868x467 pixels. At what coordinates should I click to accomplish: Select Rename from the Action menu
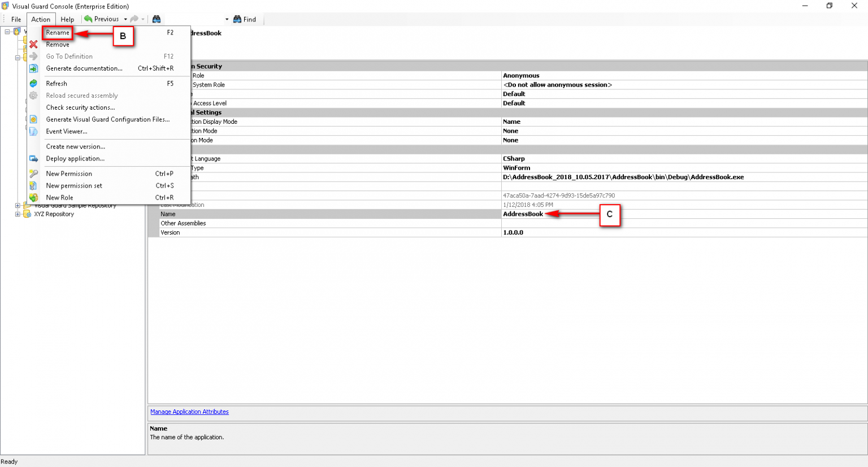pyautogui.click(x=57, y=32)
